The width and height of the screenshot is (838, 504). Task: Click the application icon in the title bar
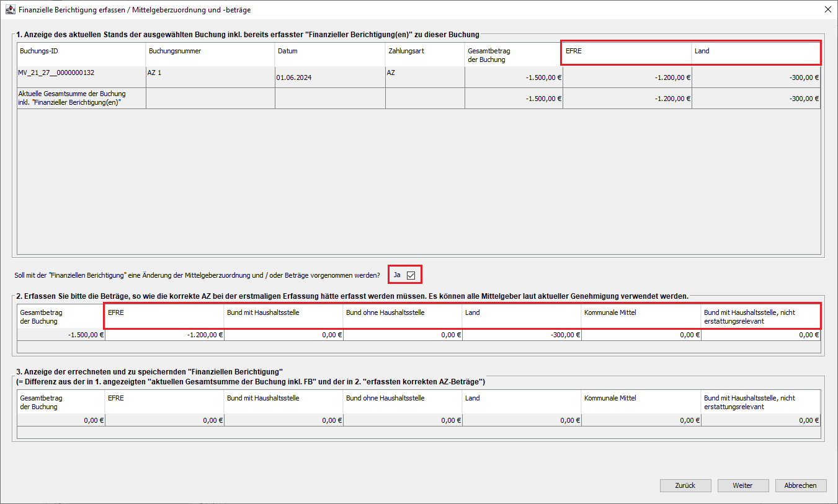coord(9,10)
